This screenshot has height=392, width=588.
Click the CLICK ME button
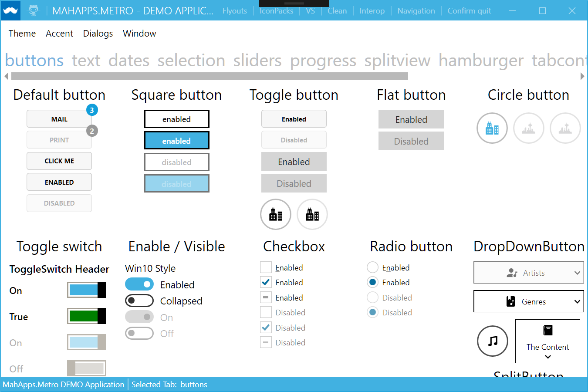click(59, 161)
